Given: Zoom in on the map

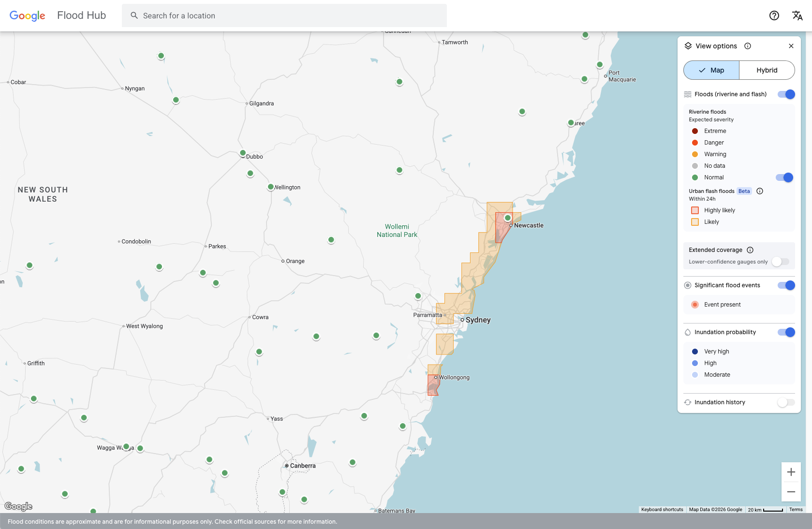Looking at the screenshot, I should (791, 472).
